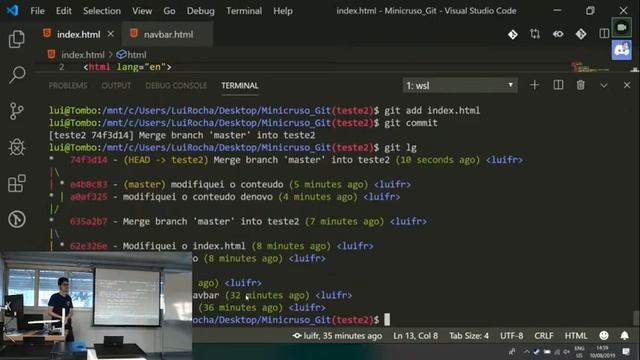Open the Terminal menu

point(244,11)
